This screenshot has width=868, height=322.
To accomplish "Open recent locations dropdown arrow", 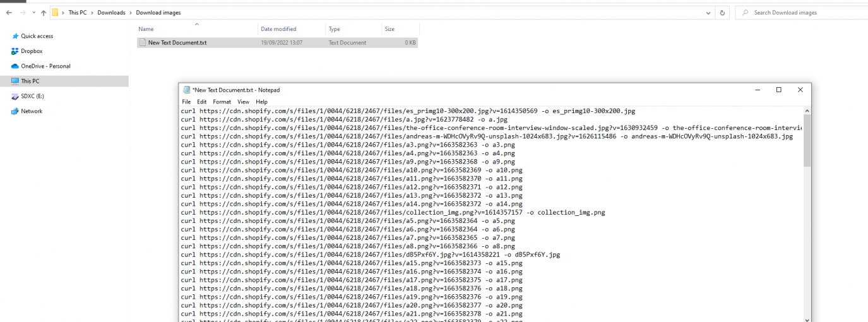I will [33, 13].
